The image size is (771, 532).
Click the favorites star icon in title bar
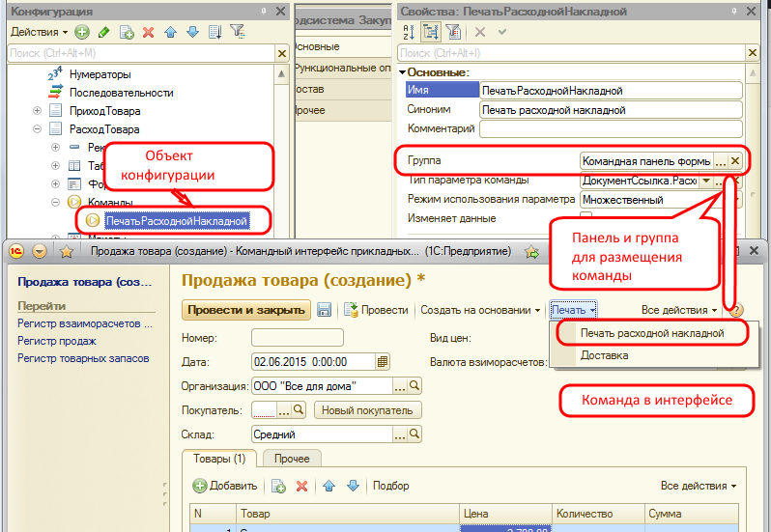click(x=67, y=252)
